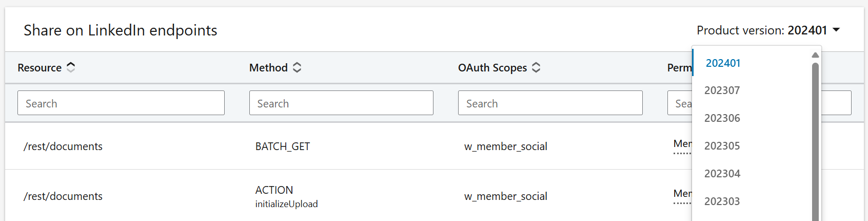This screenshot has width=868, height=221.
Task: Open the Product version dropdown arrow
Action: (836, 30)
